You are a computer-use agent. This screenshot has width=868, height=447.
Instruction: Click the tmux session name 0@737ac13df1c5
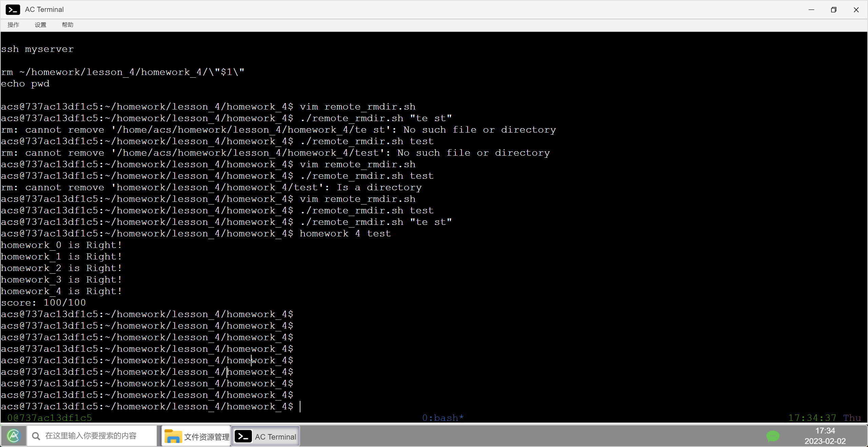pos(50,418)
